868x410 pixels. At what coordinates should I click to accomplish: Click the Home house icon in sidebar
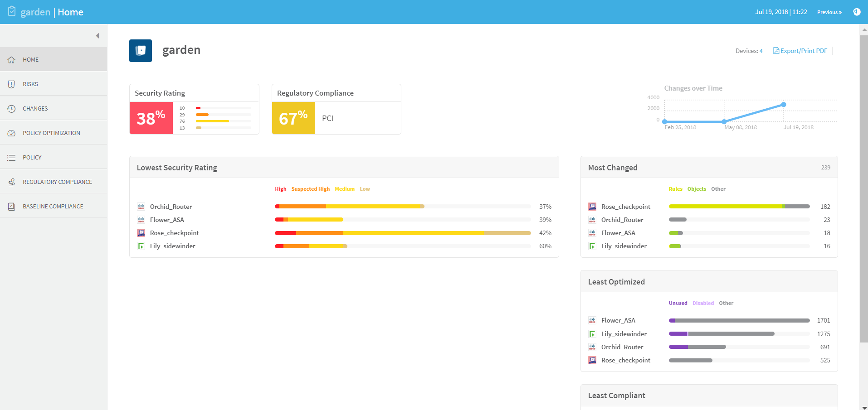(x=12, y=60)
